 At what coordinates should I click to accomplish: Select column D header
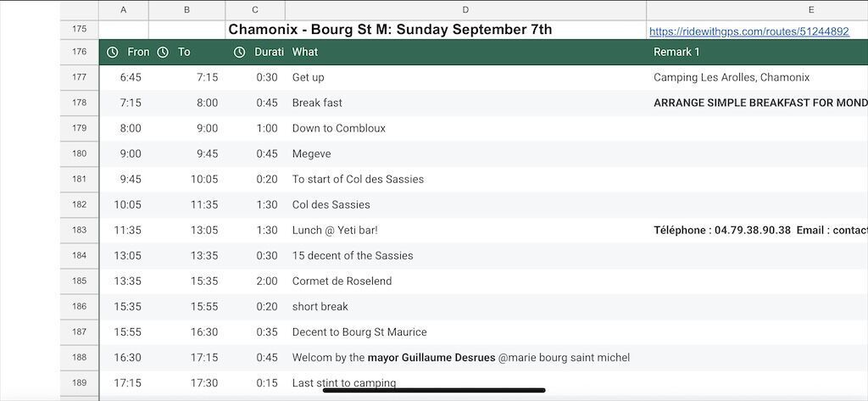coord(465,9)
